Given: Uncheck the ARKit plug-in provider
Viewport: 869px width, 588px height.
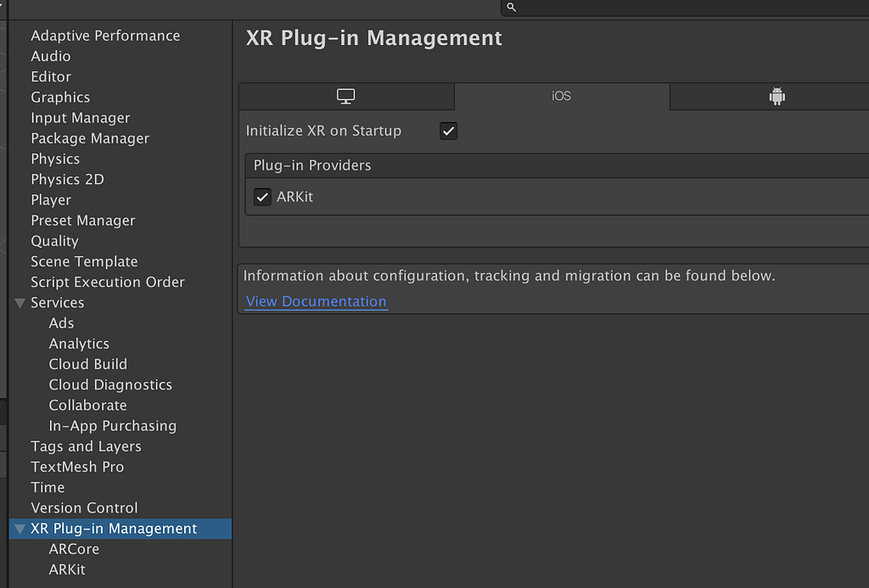Looking at the screenshot, I should point(262,197).
